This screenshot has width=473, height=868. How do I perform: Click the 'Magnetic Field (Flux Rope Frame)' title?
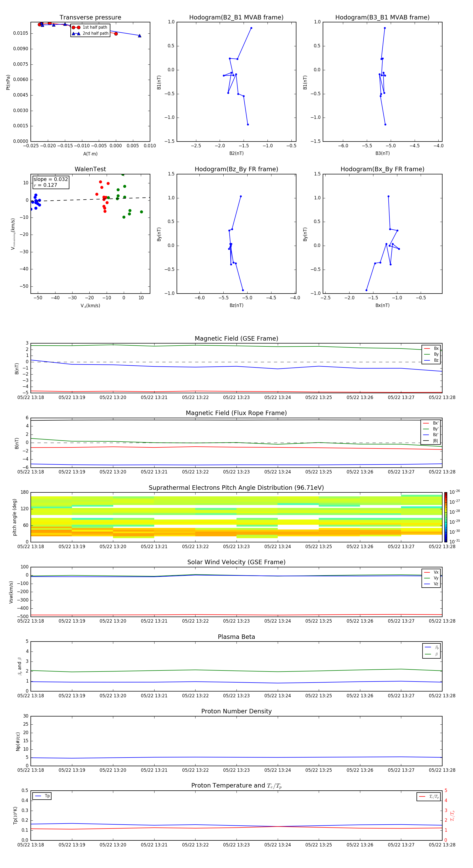[x=236, y=413]
